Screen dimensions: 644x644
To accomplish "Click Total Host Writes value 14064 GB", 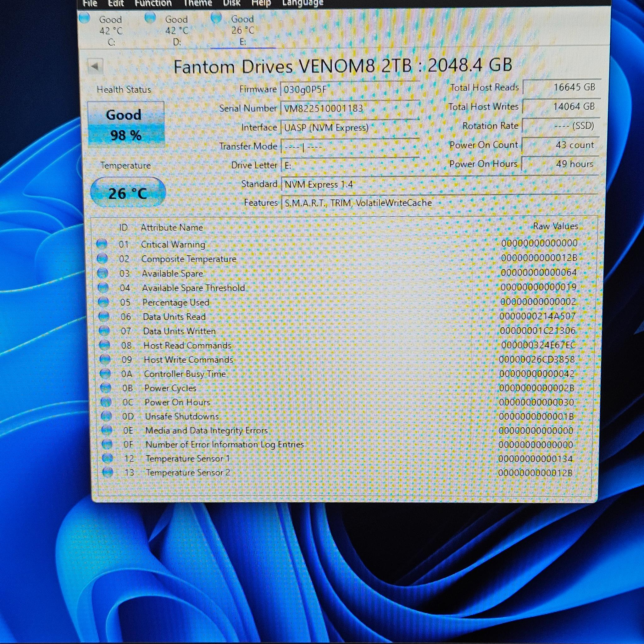I will [x=562, y=107].
